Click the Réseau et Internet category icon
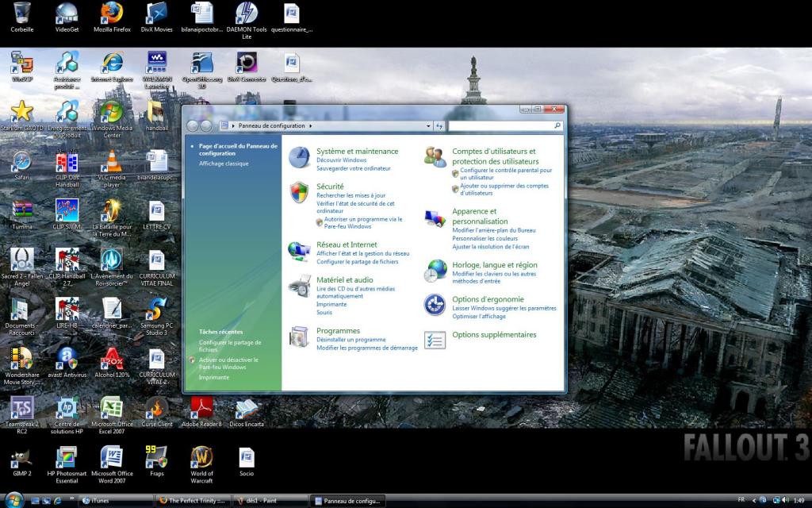The height and width of the screenshot is (508, 812). click(x=299, y=252)
